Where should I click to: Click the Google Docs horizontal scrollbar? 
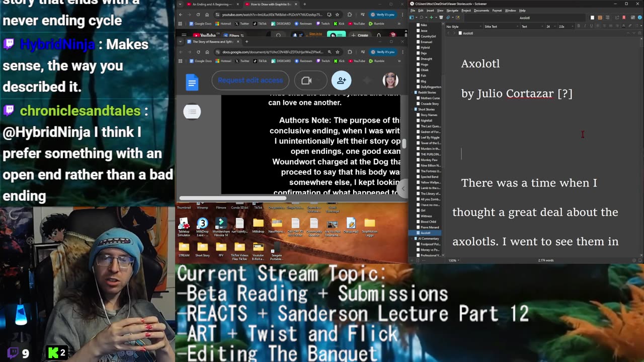tap(233, 198)
